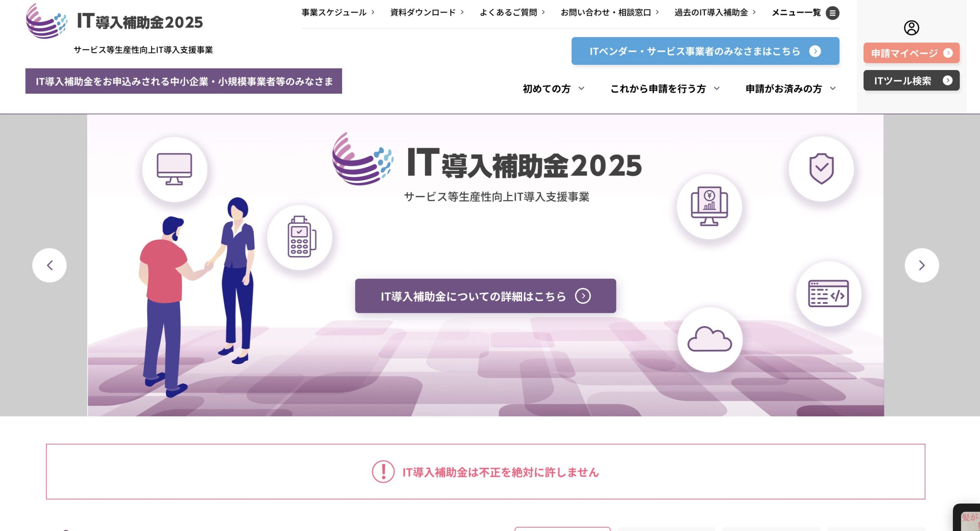Expand これから申請を行う方 dropdown
This screenshot has height=531, width=980.
coord(665,89)
